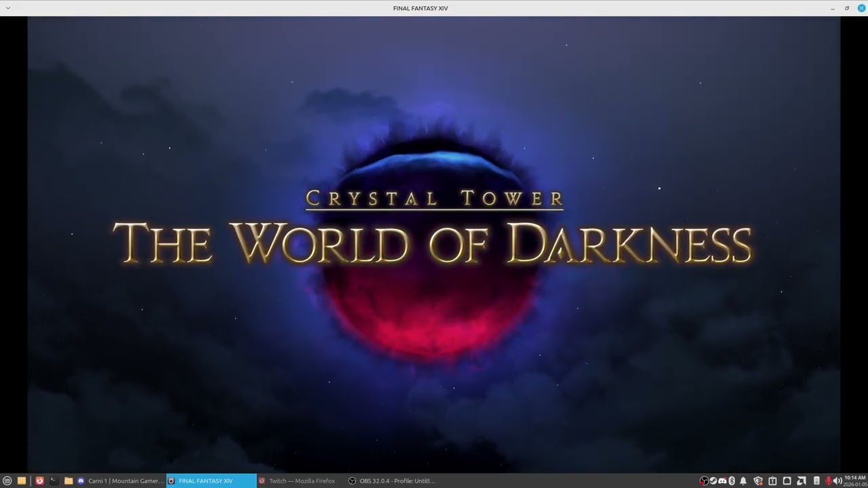The height and width of the screenshot is (488, 868).
Task: Toggle the red microphone tray icon
Action: (829, 481)
